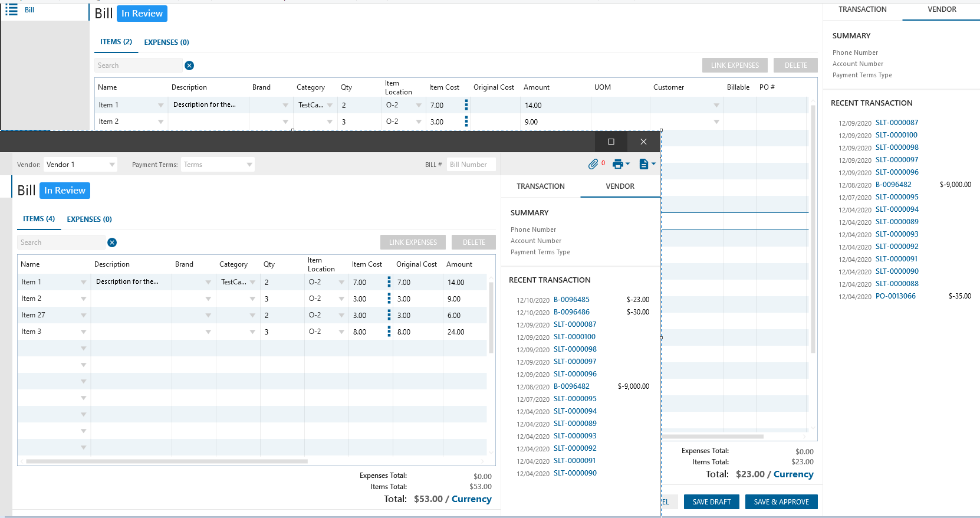
Task: Open the three-dot menu on upper Item 1 row
Action: point(466,105)
